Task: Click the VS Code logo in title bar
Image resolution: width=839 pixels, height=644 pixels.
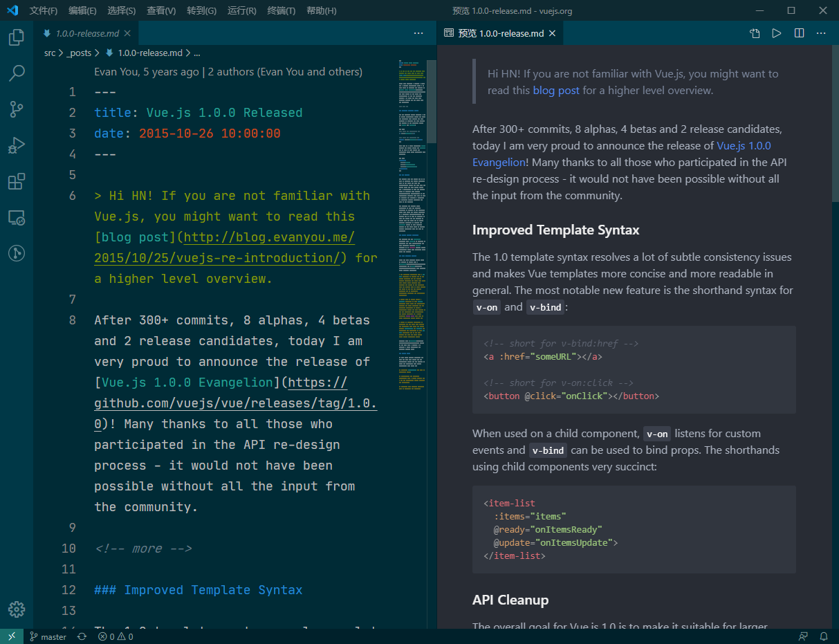Action: 12,10
